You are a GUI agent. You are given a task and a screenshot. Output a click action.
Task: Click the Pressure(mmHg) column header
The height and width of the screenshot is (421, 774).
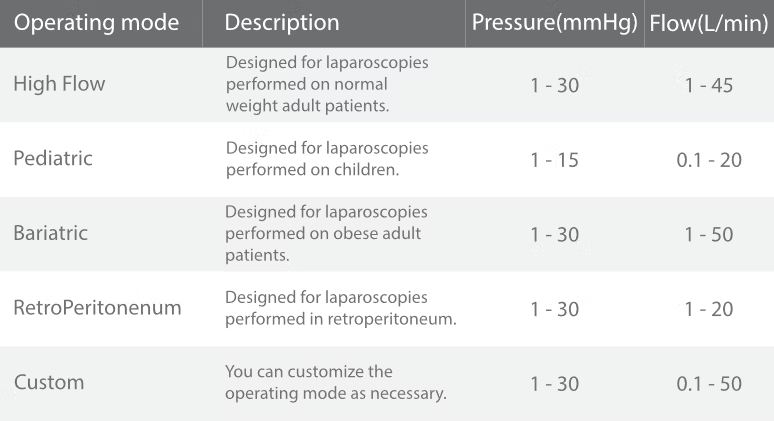[x=554, y=22]
